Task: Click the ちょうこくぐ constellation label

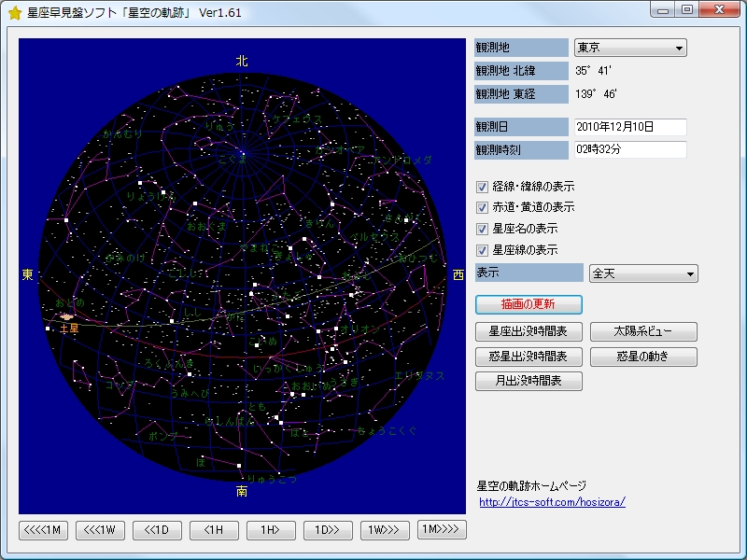Action: point(387,431)
